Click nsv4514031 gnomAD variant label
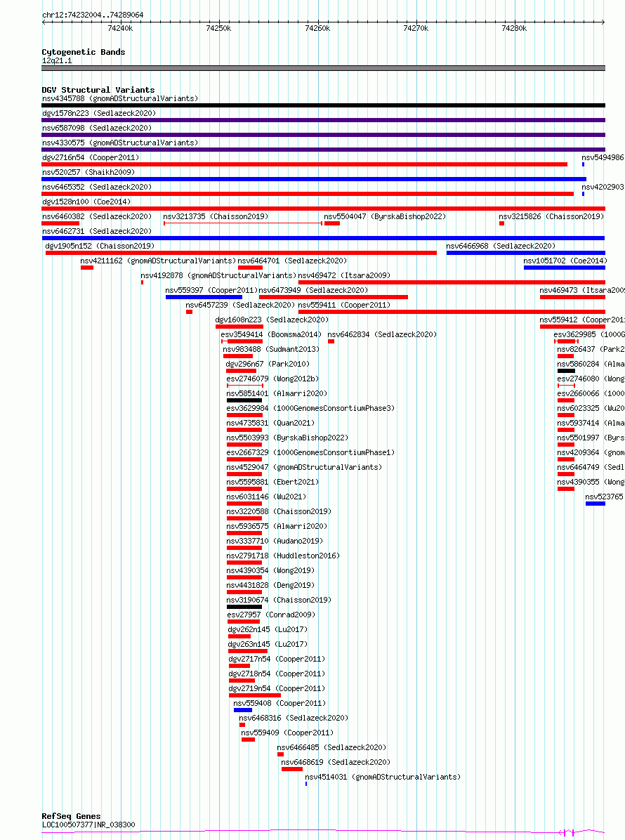This screenshot has width=625, height=840. pyautogui.click(x=383, y=777)
